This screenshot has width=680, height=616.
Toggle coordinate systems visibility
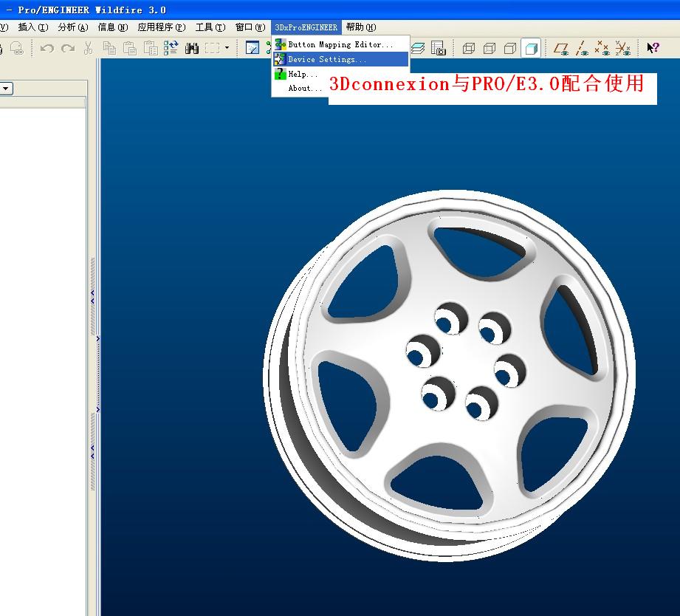pyautogui.click(x=622, y=48)
